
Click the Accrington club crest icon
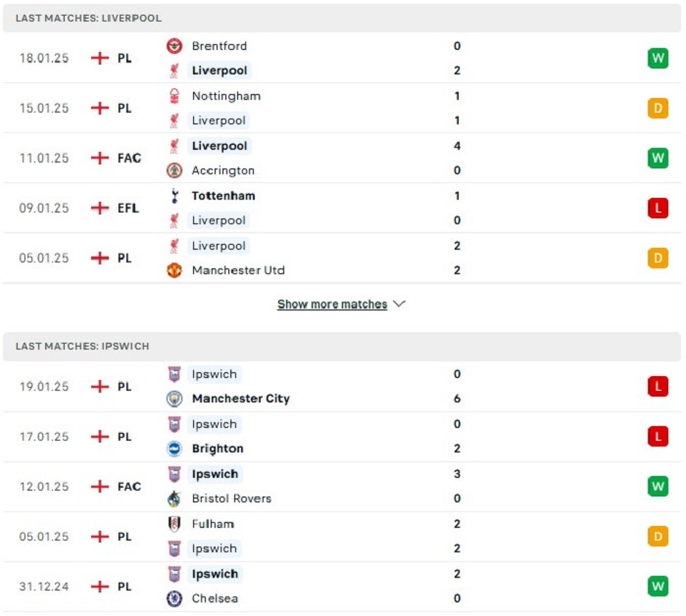(x=174, y=170)
